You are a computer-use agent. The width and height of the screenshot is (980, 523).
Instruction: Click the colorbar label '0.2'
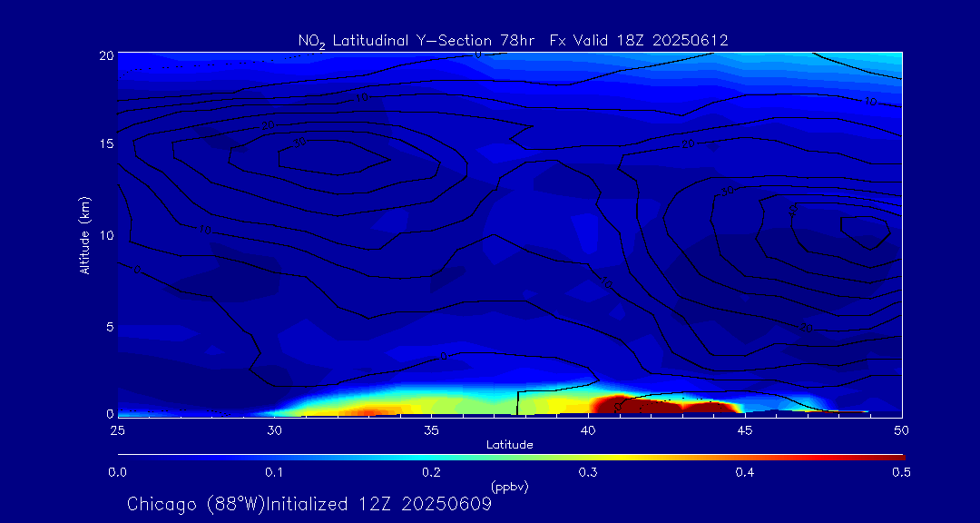click(431, 472)
